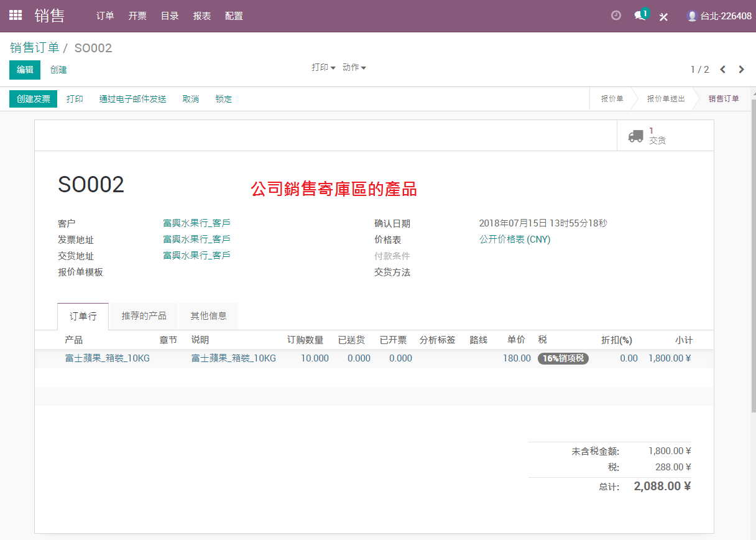Click the 小计 column header
Viewport: 756px width, 540px height.
684,340
